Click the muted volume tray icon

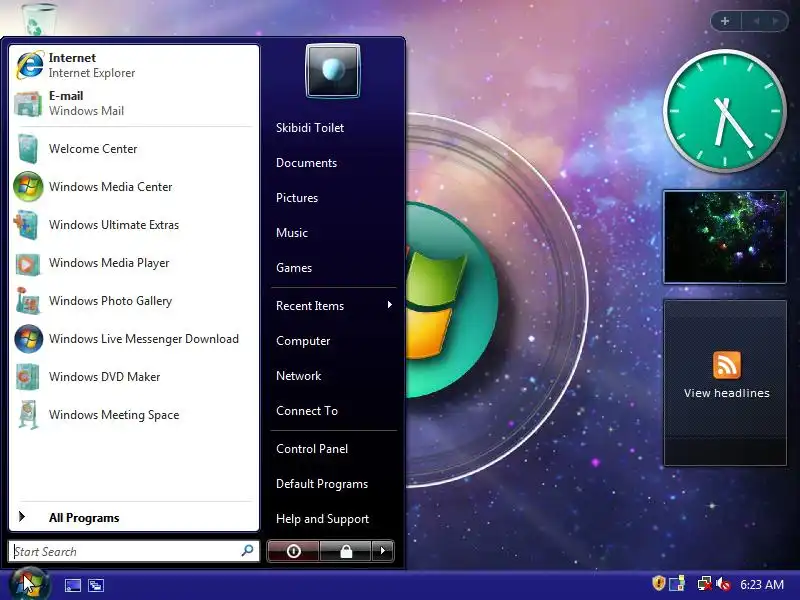[723, 584]
